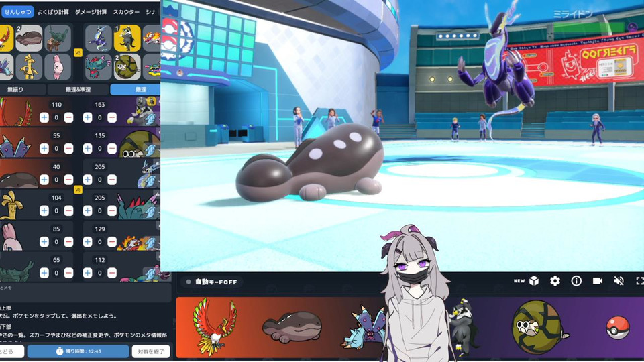Select yellow Gholdengo in my team grid
Viewport: 644px width, 362px height.
tap(29, 67)
